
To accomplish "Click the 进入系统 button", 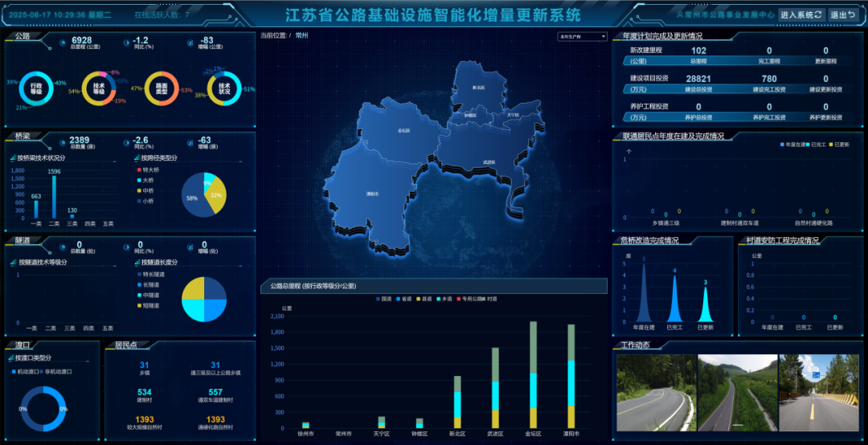I will tap(801, 14).
